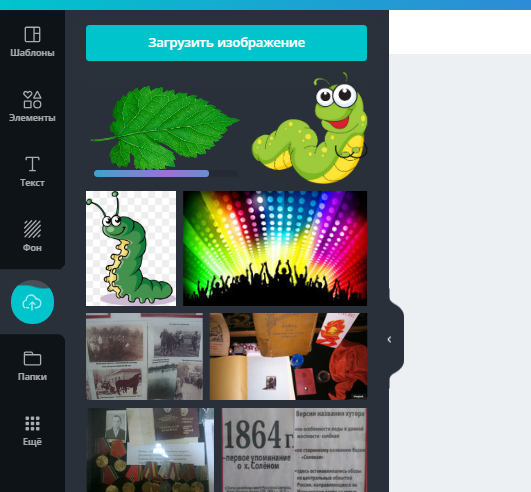Select the photo with red cloth
The width and height of the screenshot is (531, 492).
click(288, 356)
